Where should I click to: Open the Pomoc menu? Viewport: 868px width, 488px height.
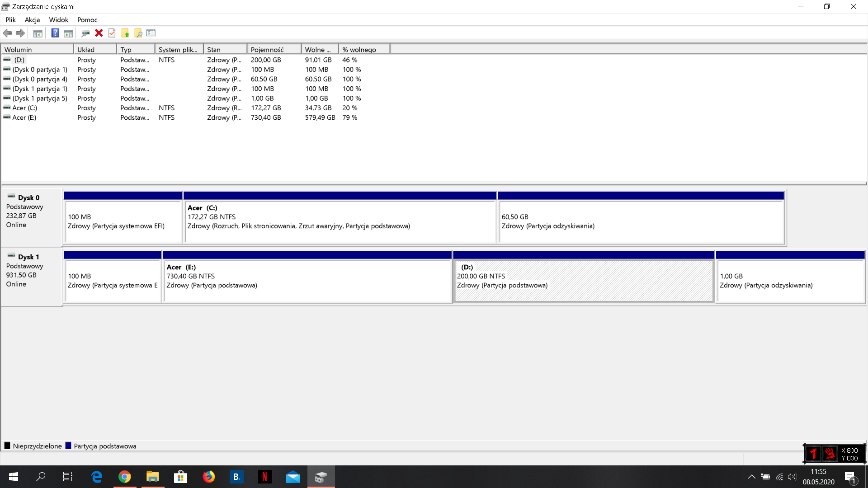click(x=87, y=20)
